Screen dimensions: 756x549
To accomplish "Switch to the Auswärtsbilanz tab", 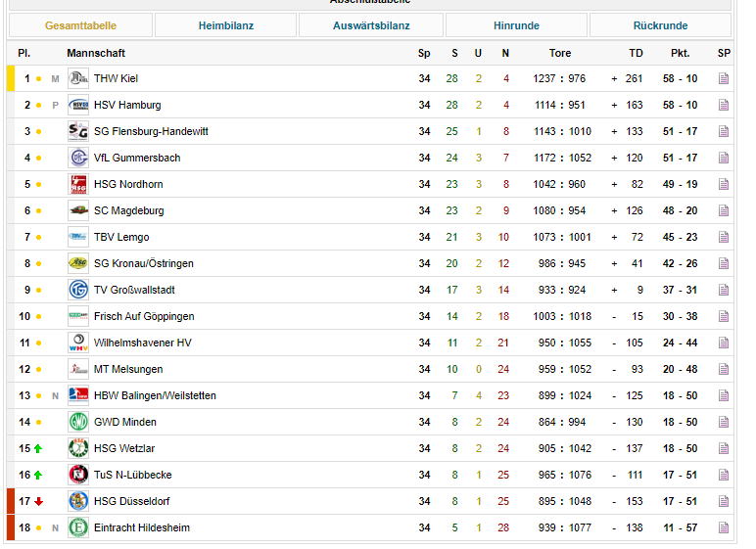I will pyautogui.click(x=371, y=25).
